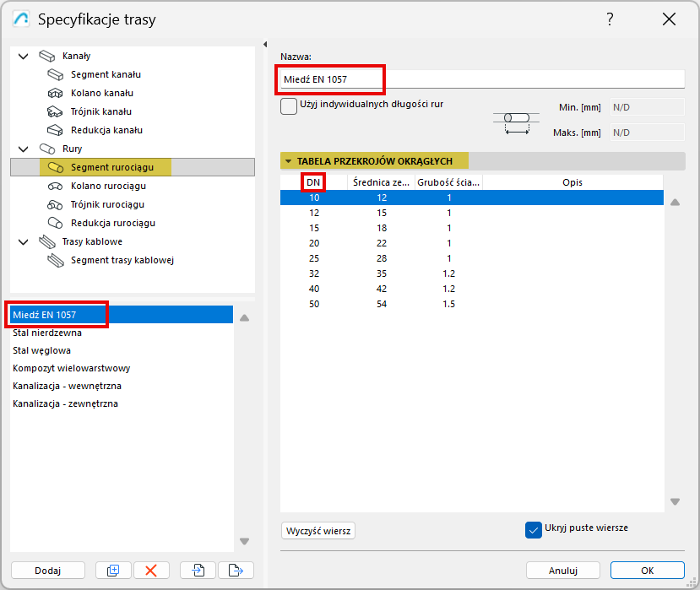The image size is (700, 590).
Task: Enable Użyj indywidualnych długości rur checkbox
Action: pos(289,106)
